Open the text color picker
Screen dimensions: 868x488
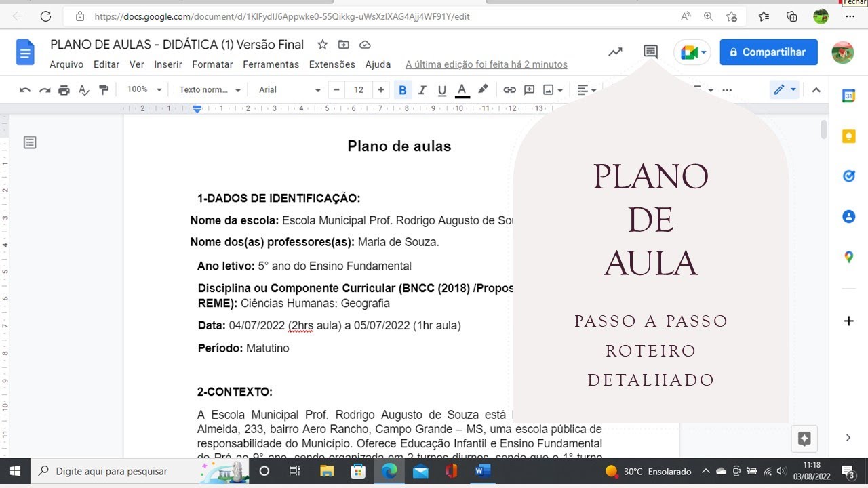pos(462,89)
